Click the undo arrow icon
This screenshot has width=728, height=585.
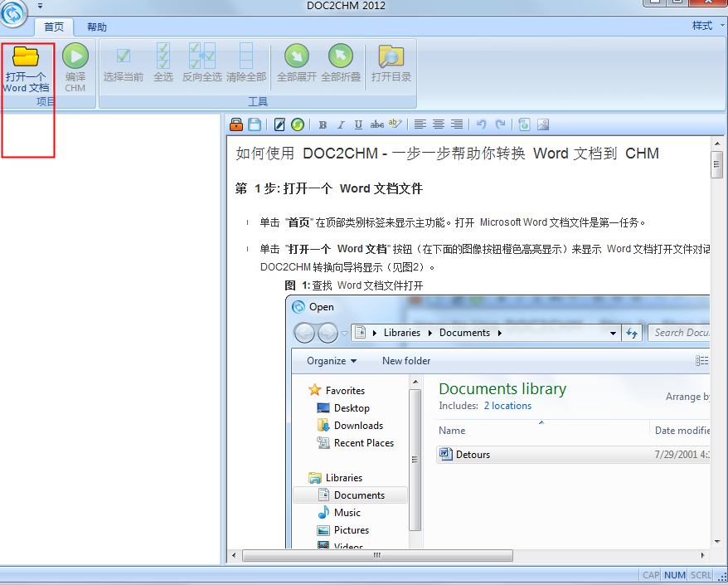pos(482,124)
